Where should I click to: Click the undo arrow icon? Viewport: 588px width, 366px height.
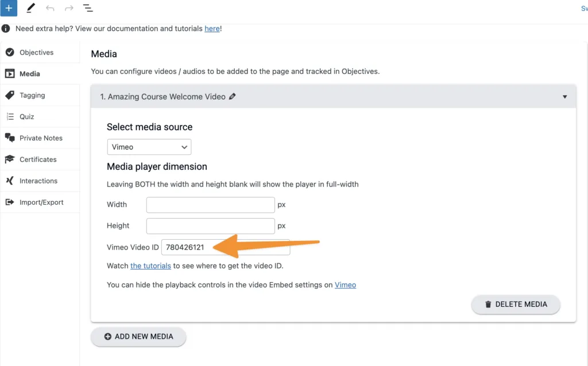coord(50,8)
